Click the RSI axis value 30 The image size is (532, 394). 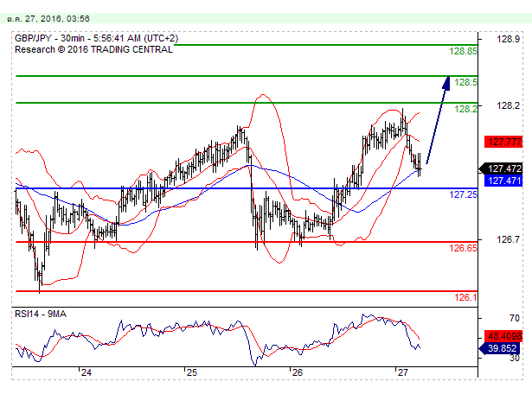click(x=515, y=358)
